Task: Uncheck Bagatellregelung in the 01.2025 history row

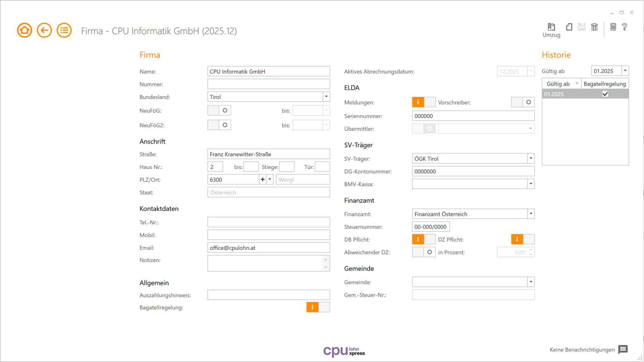Action: pyautogui.click(x=606, y=94)
